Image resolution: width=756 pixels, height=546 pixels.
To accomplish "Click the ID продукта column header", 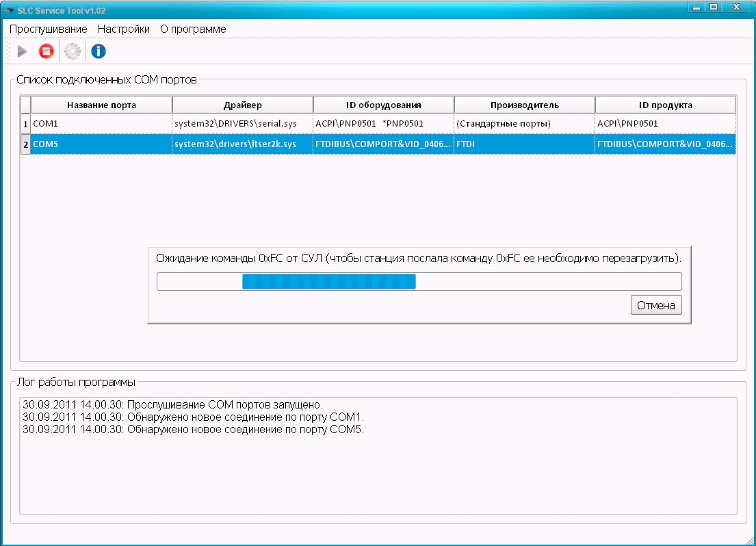I will [x=665, y=105].
